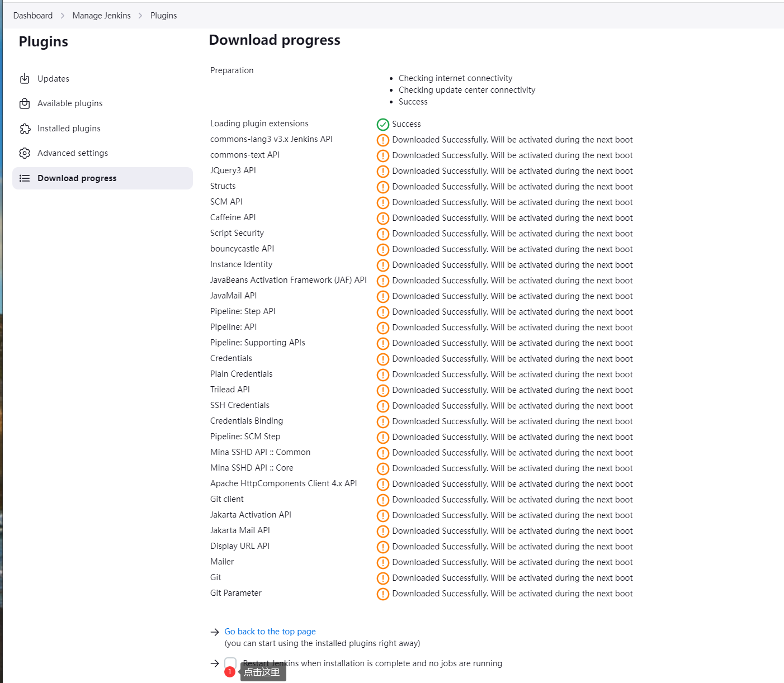Image resolution: width=784 pixels, height=683 pixels.
Task: Click Go back to the top page link
Action: pos(270,632)
